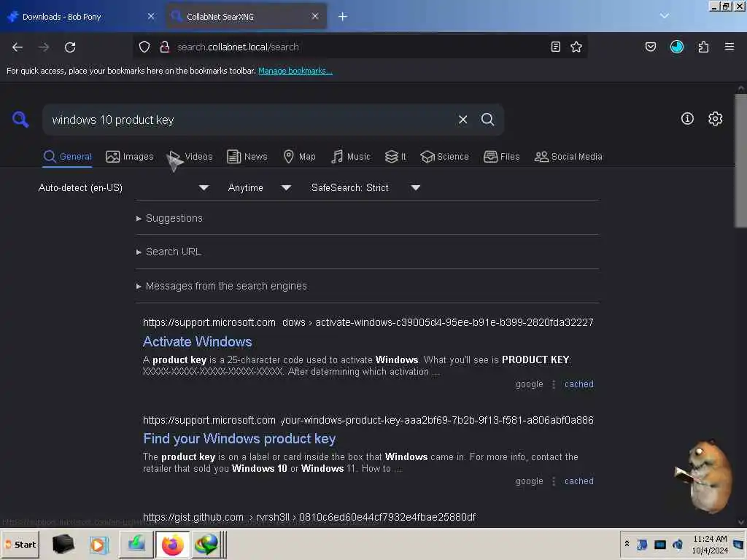Select the Science category tab

click(x=444, y=157)
